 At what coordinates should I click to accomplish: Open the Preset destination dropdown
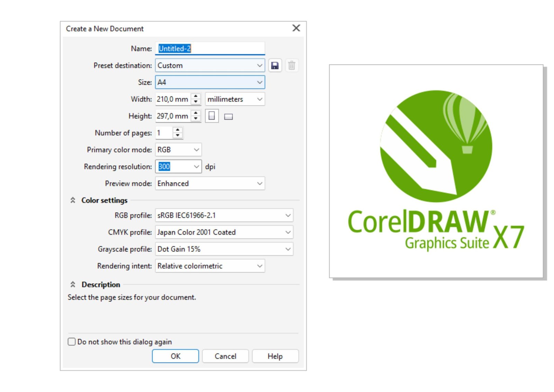pos(260,65)
